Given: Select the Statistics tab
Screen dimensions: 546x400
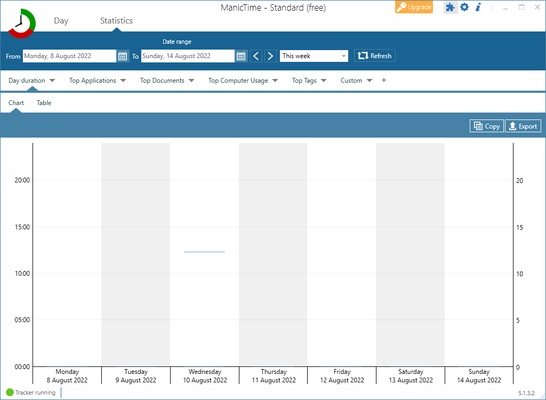Looking at the screenshot, I should pyautogui.click(x=116, y=21).
